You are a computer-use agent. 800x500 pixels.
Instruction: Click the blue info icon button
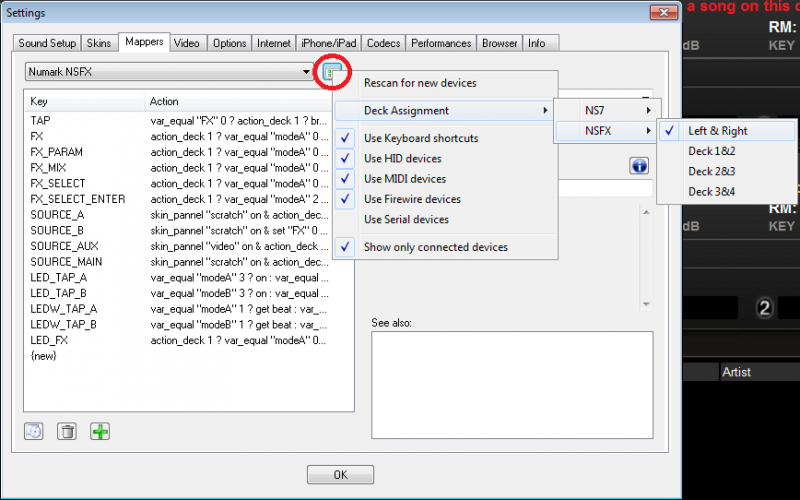639,166
